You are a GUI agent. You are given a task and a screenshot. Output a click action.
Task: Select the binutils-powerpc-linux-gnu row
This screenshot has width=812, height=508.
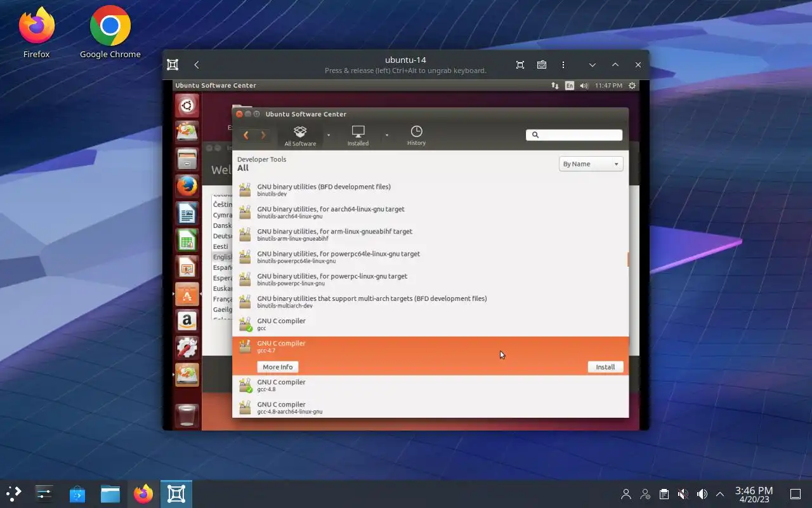click(x=430, y=279)
